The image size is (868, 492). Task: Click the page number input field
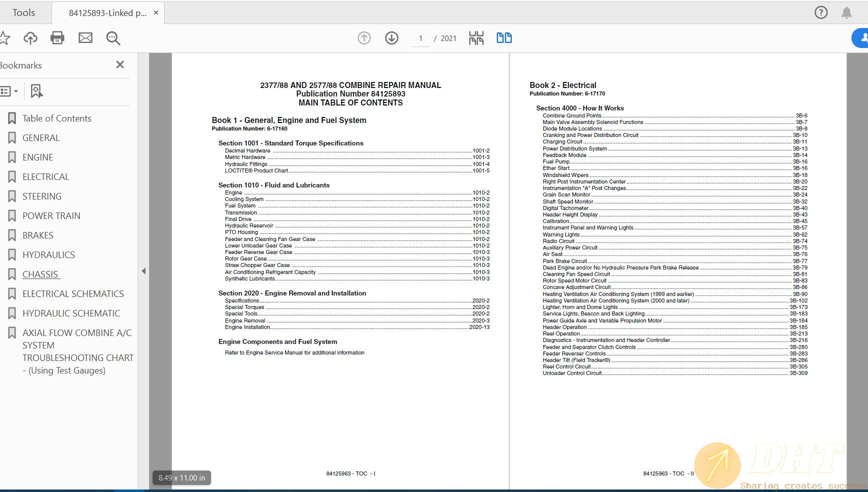click(421, 38)
